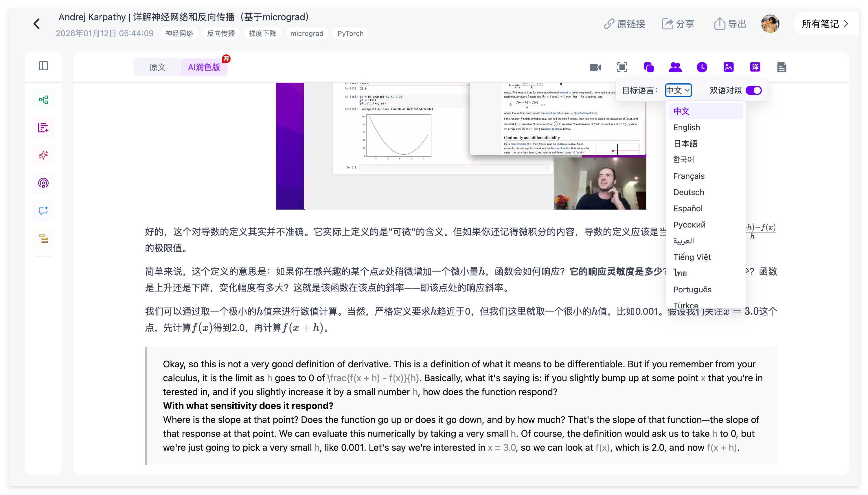Open all notes (所有笔记)
868x495 pixels.
point(825,24)
